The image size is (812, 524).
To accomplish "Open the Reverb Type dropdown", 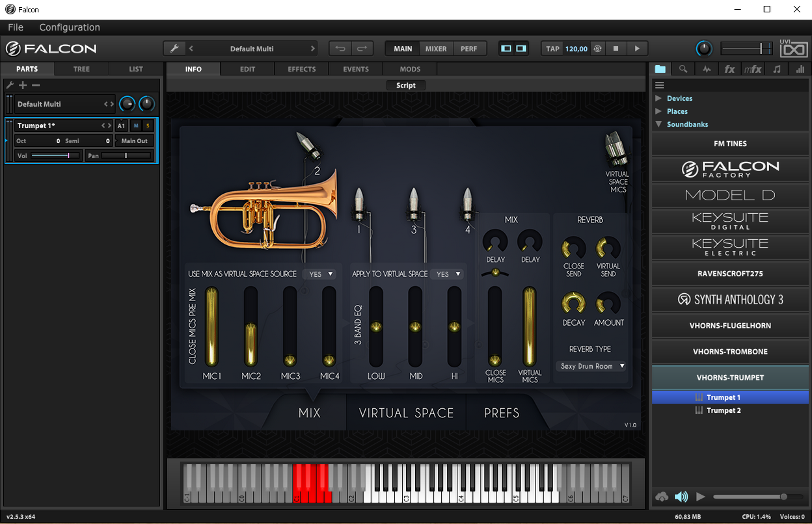I will pos(591,366).
